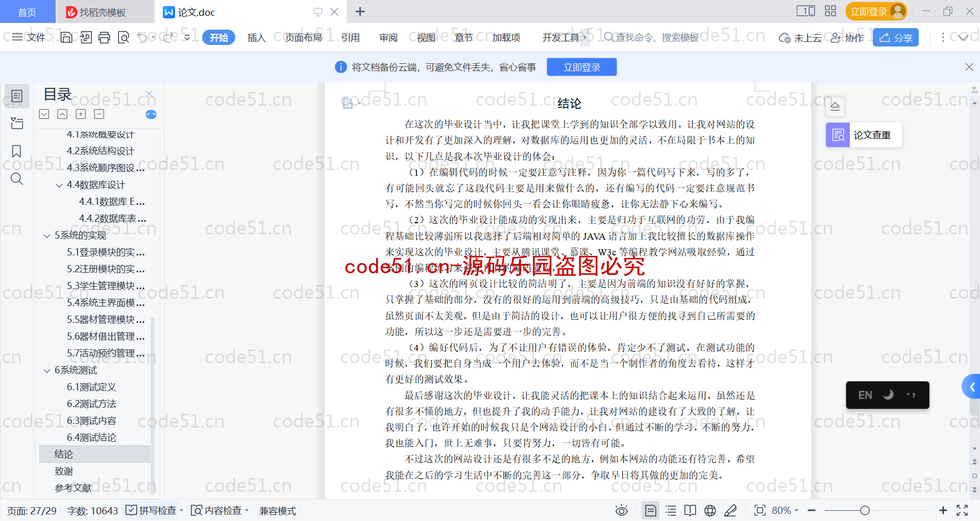Click the promote-level up arrow outline icon
Screen dimensions: 980x521
(62, 114)
